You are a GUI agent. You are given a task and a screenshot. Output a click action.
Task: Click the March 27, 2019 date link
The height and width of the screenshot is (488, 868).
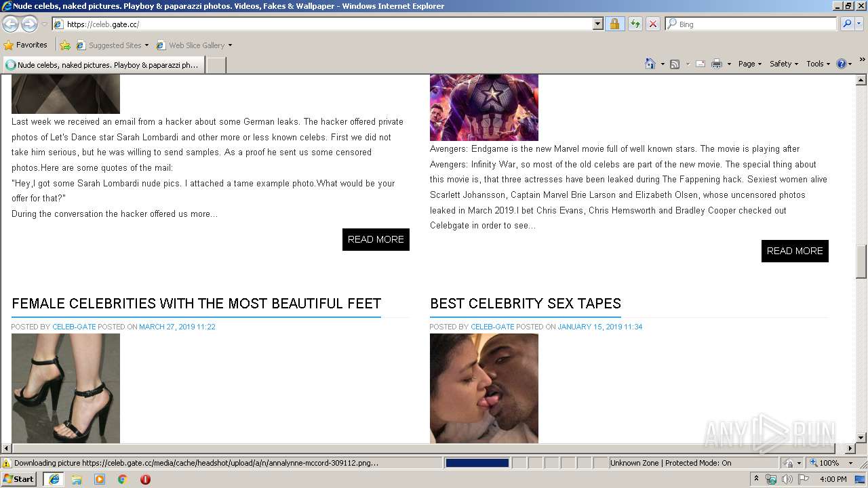(x=177, y=327)
